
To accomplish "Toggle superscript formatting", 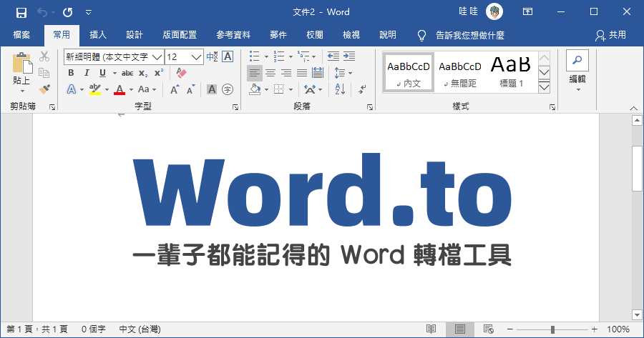I will click(x=159, y=73).
